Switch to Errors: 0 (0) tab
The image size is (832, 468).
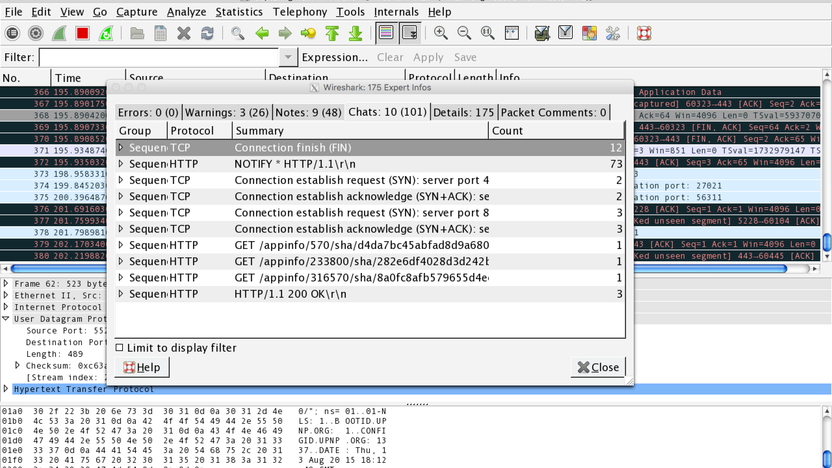[x=148, y=112]
